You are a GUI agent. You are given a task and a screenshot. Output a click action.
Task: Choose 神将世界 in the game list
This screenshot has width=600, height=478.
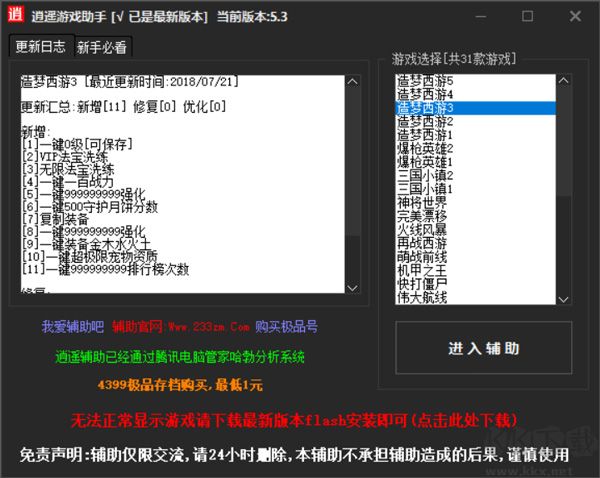[x=424, y=202]
